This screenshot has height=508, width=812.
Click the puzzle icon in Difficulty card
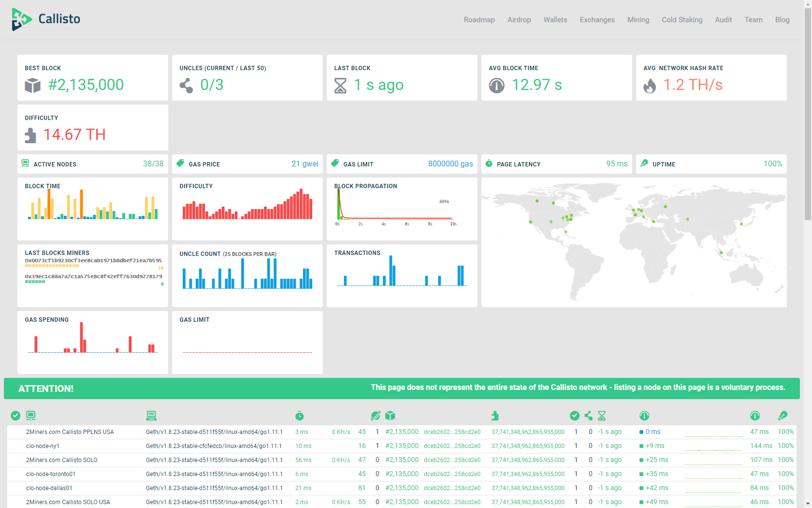pos(30,135)
